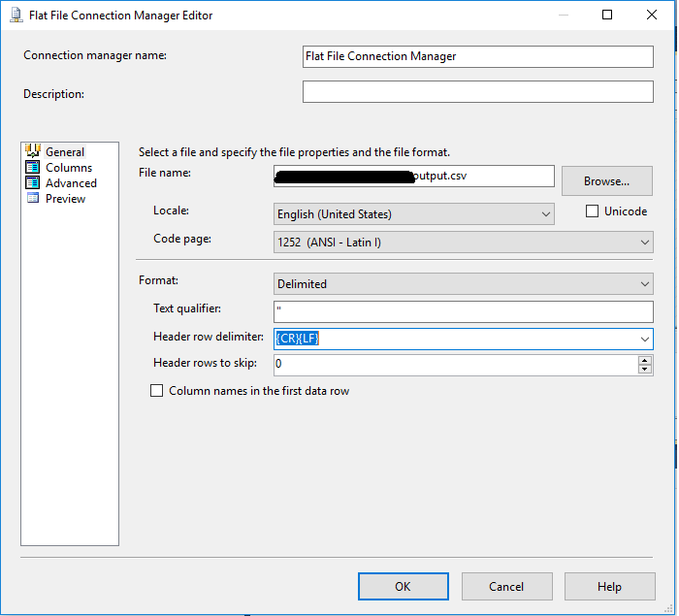Enable the Unicode checkbox

[593, 211]
